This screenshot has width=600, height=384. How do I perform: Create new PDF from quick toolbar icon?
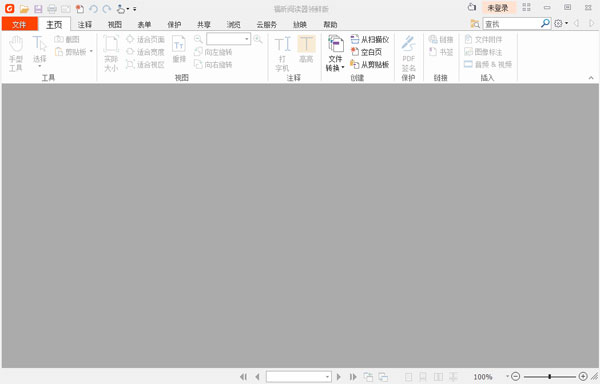coord(80,9)
